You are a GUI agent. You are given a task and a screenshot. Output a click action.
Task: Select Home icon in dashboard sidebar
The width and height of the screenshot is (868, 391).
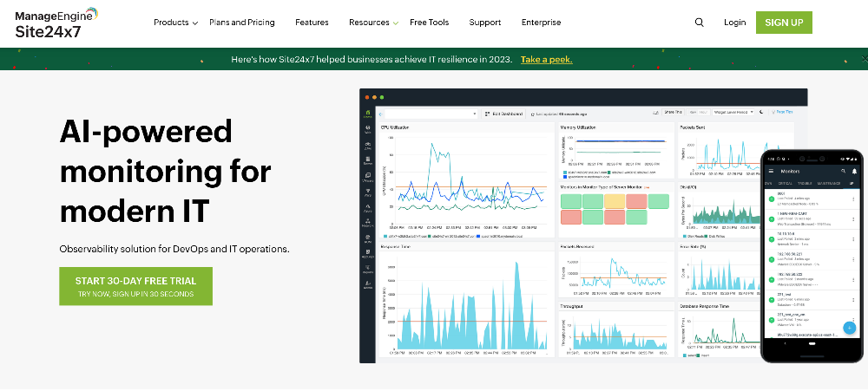click(x=367, y=114)
